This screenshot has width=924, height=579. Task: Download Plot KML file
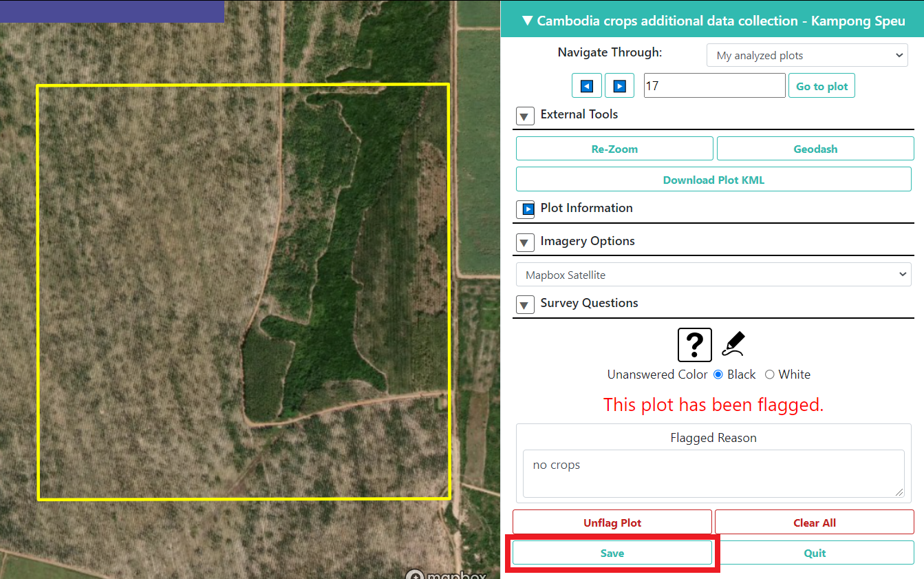[x=713, y=180]
